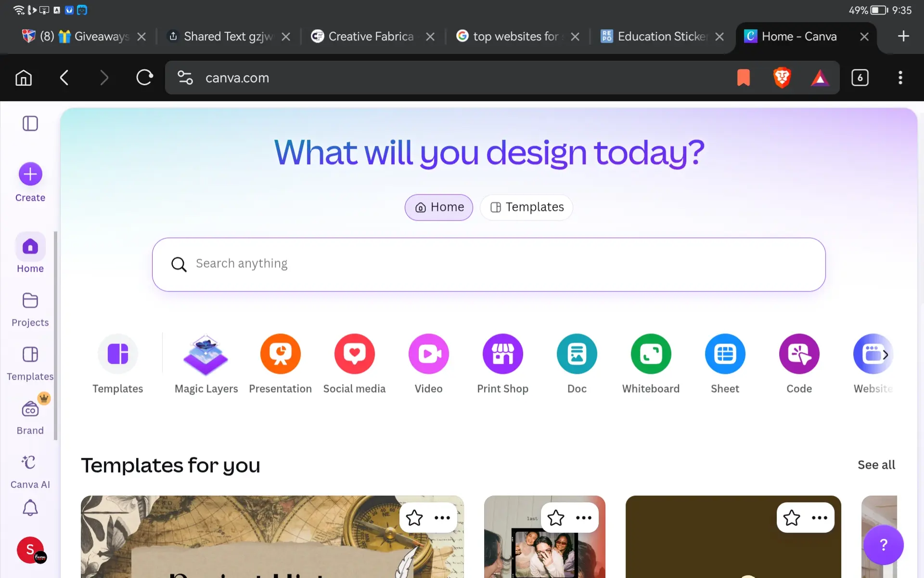Close the top websites Google tab

575,37
